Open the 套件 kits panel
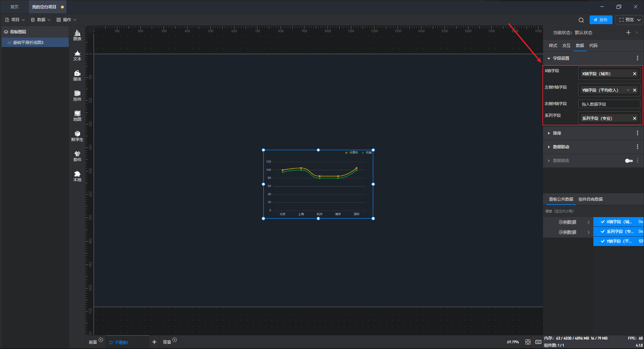Image resolution: width=644 pixels, height=349 pixels. [77, 156]
